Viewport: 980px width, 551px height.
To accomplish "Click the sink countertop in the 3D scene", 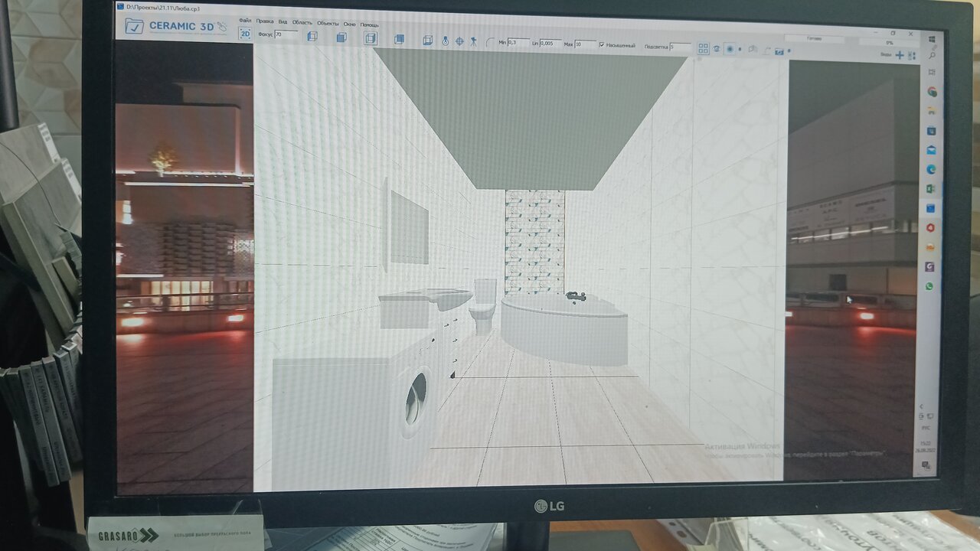I will click(426, 298).
